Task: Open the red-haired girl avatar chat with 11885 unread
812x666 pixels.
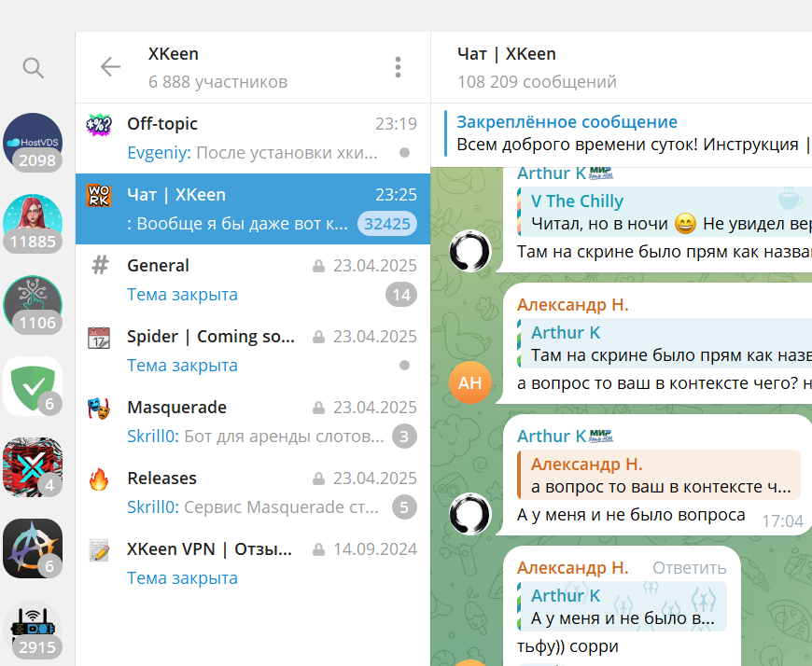Action: pos(33,224)
